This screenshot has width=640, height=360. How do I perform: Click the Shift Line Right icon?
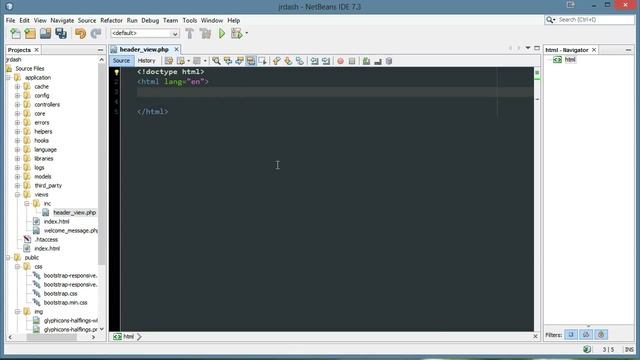click(x=326, y=61)
